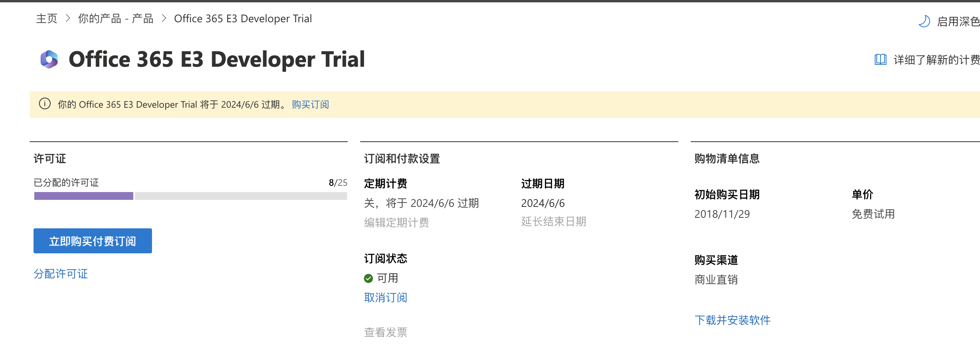The height and width of the screenshot is (363, 980).
Task: Click the 可用 status text
Action: coord(387,278)
